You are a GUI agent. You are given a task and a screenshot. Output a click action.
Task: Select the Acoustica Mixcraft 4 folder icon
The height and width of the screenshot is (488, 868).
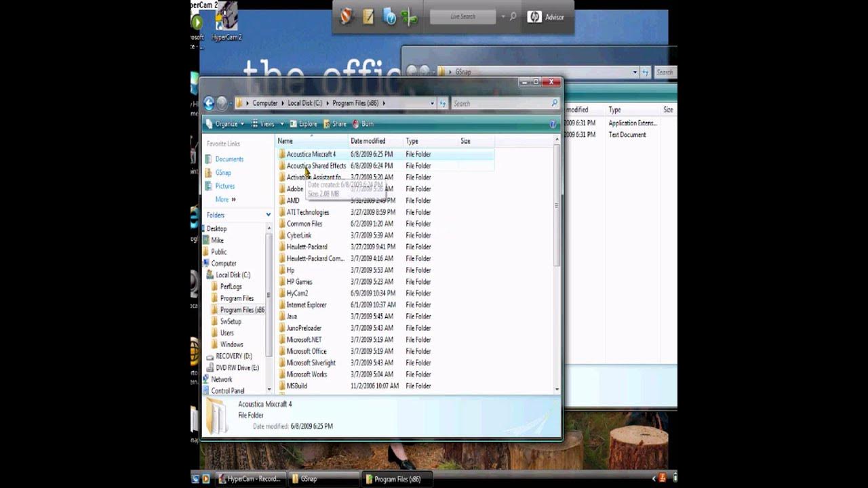click(282, 155)
